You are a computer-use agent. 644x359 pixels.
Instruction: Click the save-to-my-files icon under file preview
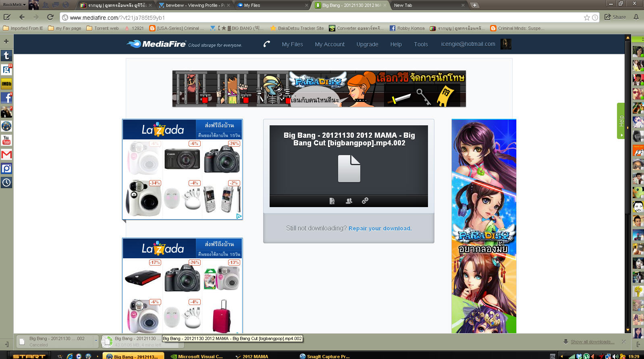(332, 201)
